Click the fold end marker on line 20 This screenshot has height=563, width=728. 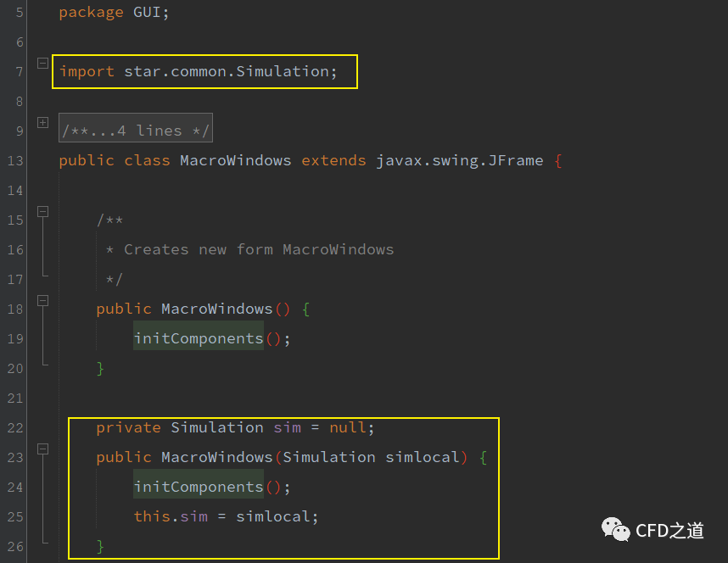pos(42,362)
